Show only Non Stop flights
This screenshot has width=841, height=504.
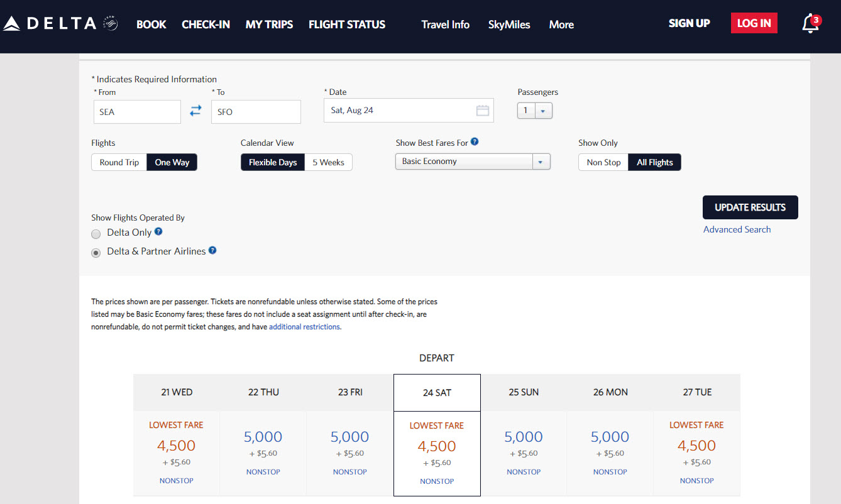pos(603,162)
